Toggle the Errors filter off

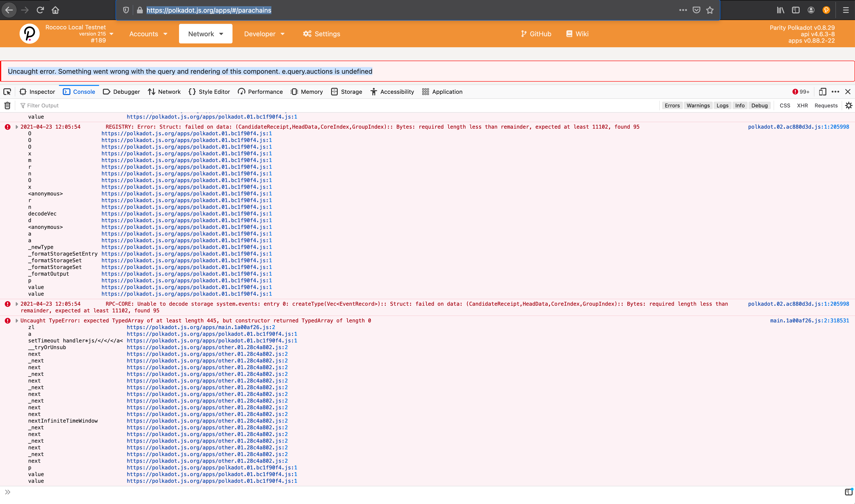672,105
